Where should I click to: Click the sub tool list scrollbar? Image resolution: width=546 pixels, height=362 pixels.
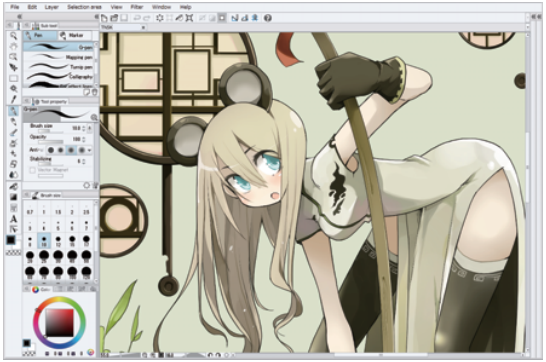coord(96,64)
